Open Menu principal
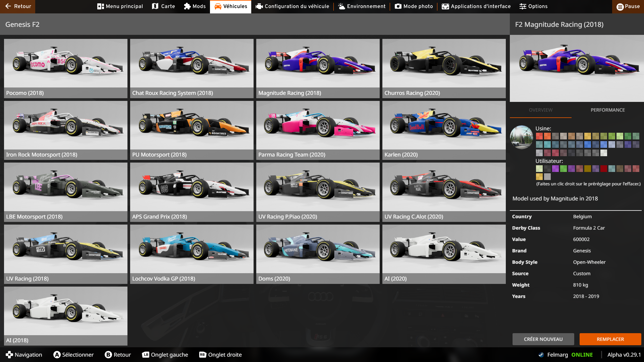The height and width of the screenshot is (362, 644). (120, 6)
